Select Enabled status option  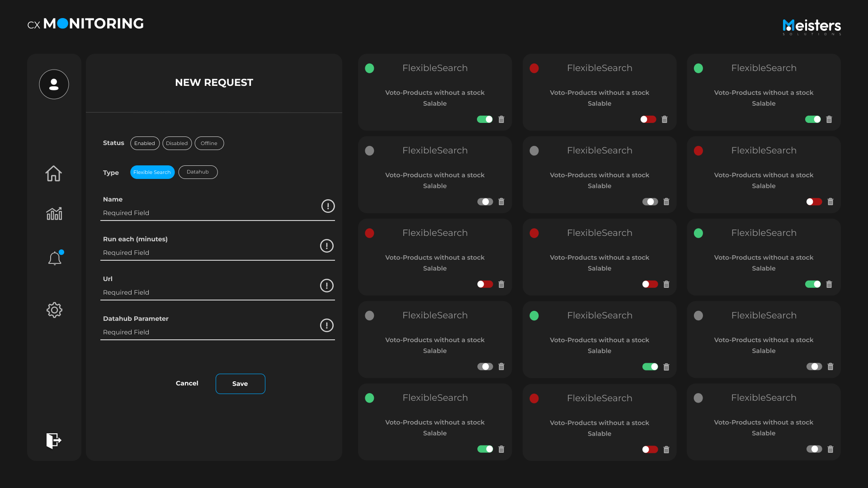[145, 143]
